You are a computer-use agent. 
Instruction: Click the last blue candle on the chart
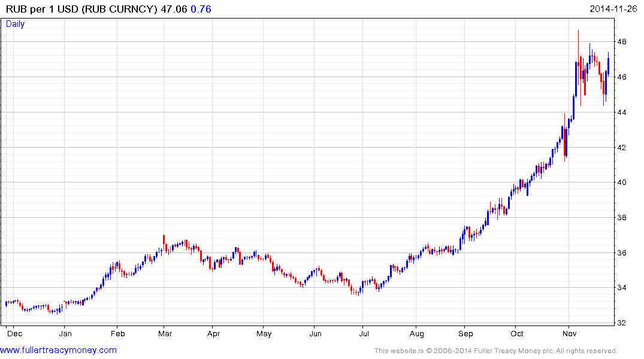608,63
